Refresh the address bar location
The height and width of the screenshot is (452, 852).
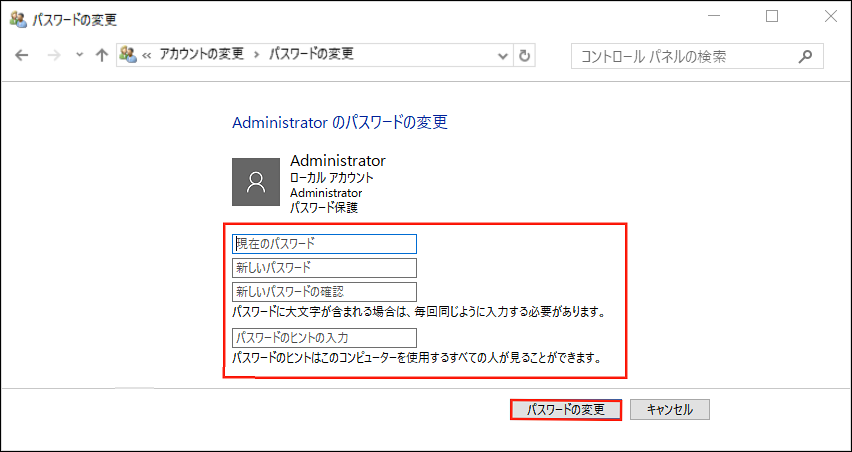pos(525,55)
